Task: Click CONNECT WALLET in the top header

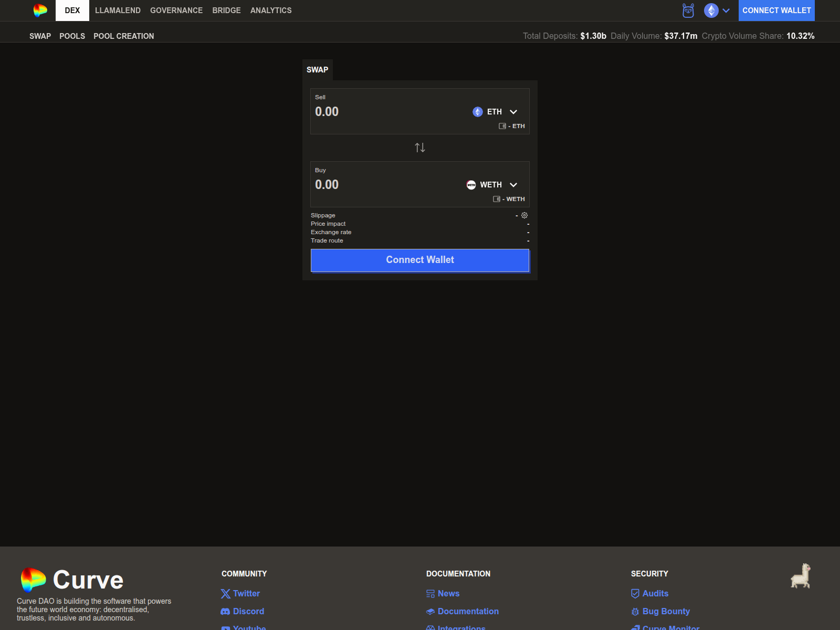Action: [776, 10]
